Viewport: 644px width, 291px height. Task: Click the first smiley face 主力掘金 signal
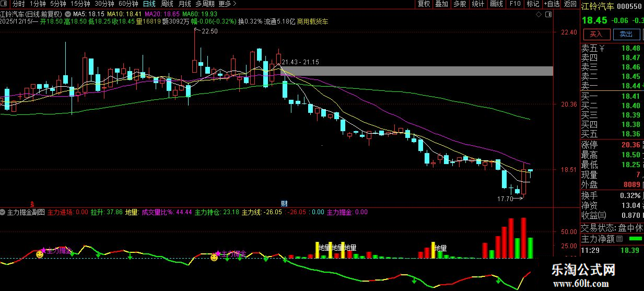click(x=40, y=254)
